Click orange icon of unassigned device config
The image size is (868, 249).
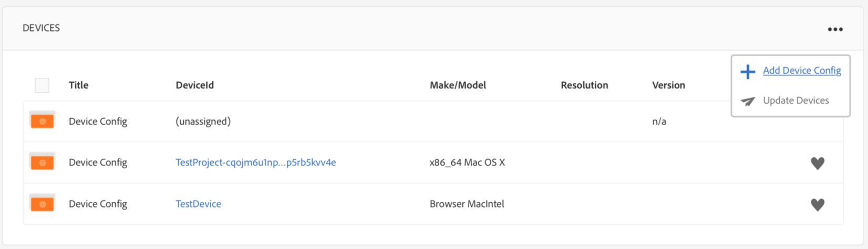pyautogui.click(x=43, y=121)
